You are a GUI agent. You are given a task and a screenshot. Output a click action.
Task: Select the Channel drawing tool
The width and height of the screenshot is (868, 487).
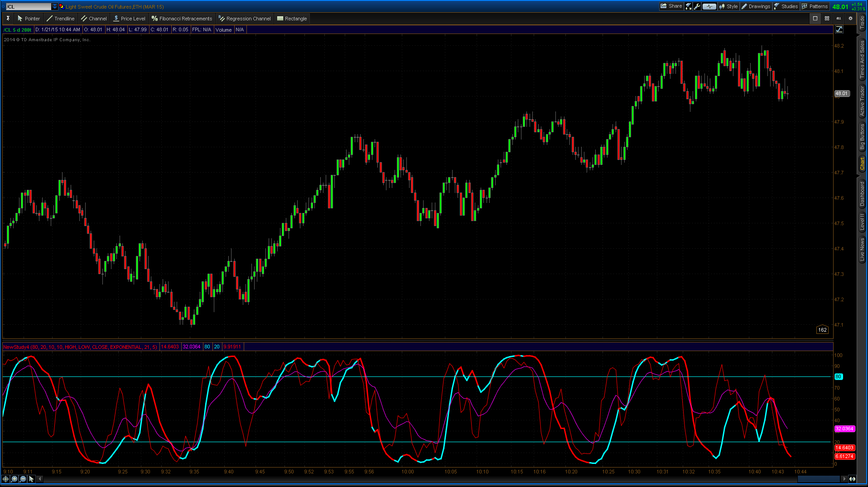(94, 19)
